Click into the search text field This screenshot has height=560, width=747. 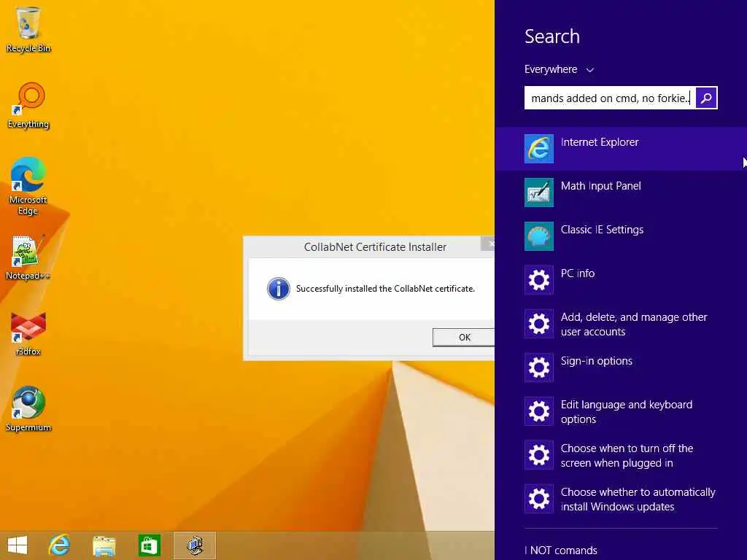[x=610, y=98]
